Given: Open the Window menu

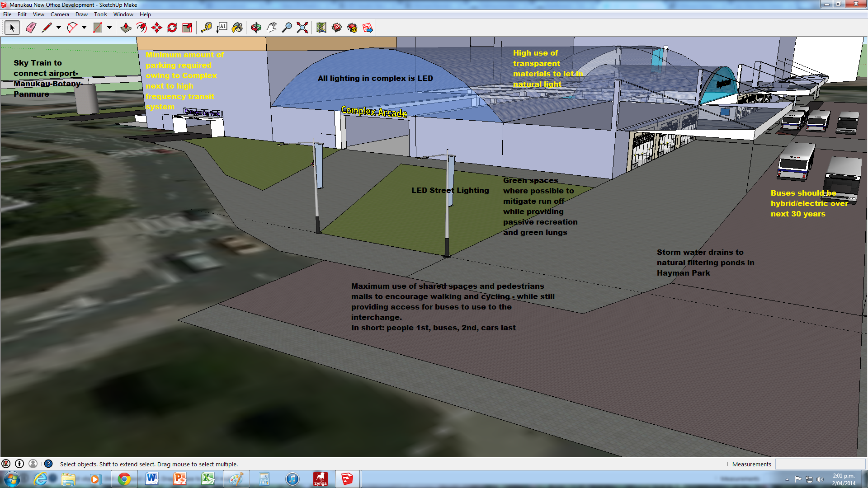Looking at the screenshot, I should pos(123,14).
